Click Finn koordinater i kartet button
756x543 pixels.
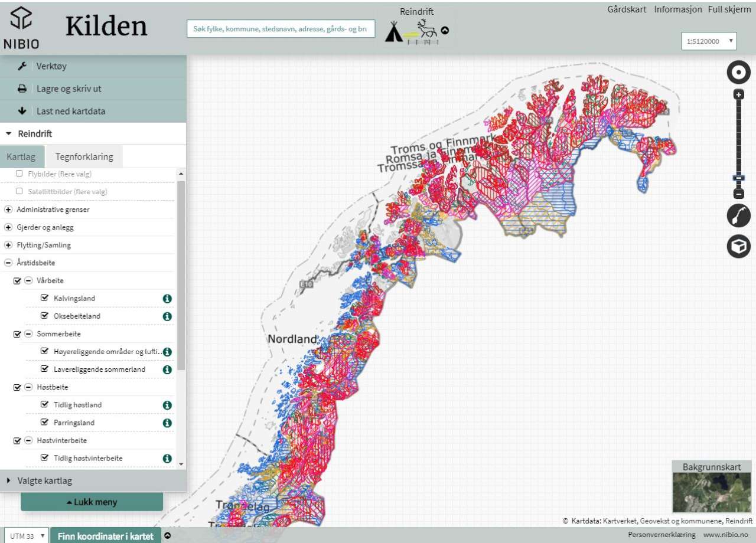(x=106, y=536)
